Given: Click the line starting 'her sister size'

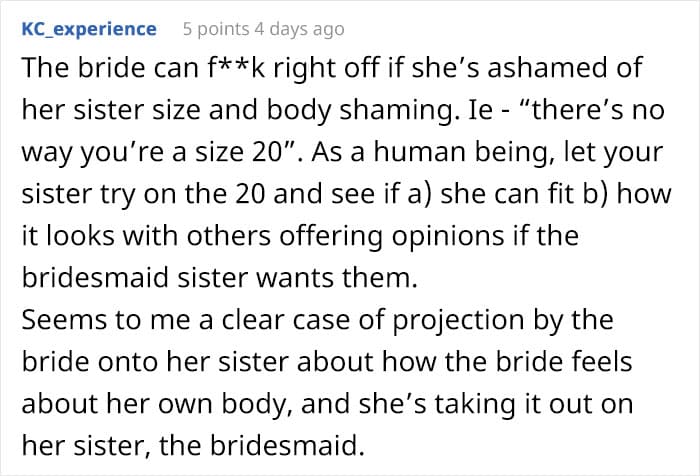Looking at the screenshot, I should click(343, 110).
